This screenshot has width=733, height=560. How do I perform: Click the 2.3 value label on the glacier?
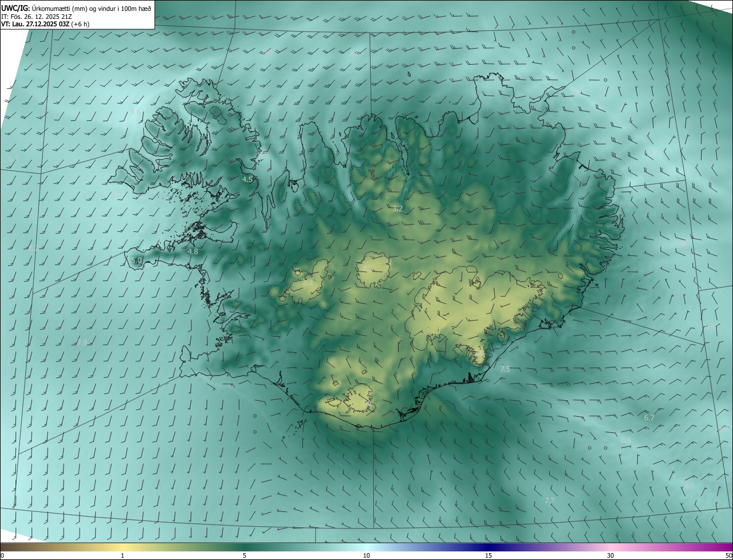click(x=308, y=282)
